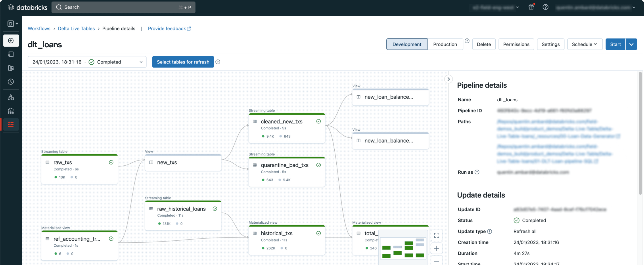Click the plus New icon in sidebar
This screenshot has width=644, height=265.
[x=11, y=40]
